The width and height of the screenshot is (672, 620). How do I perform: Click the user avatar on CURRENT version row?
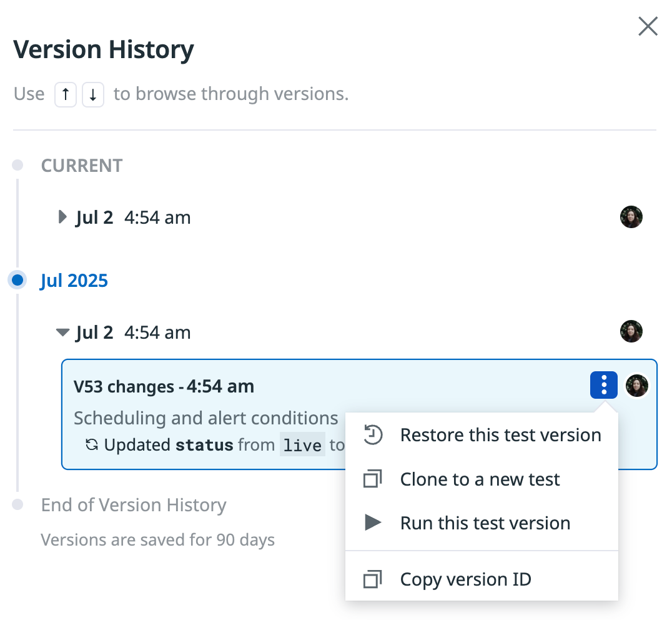click(631, 216)
